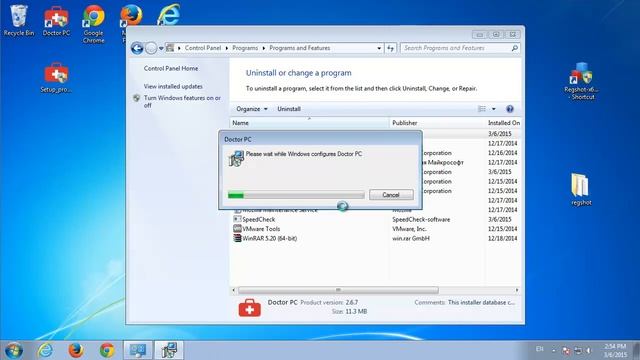
Task: Click the search magnifier icon
Action: (515, 48)
